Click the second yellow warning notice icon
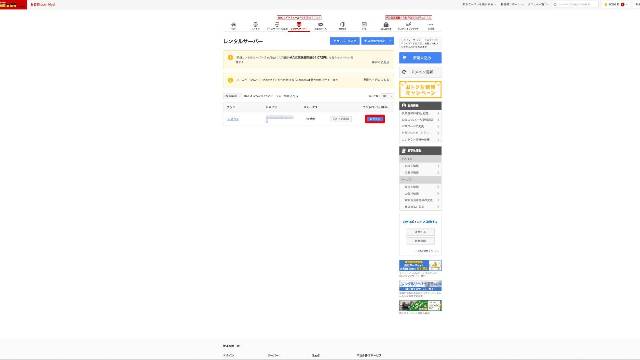This screenshot has height=360, width=640. tap(230, 80)
